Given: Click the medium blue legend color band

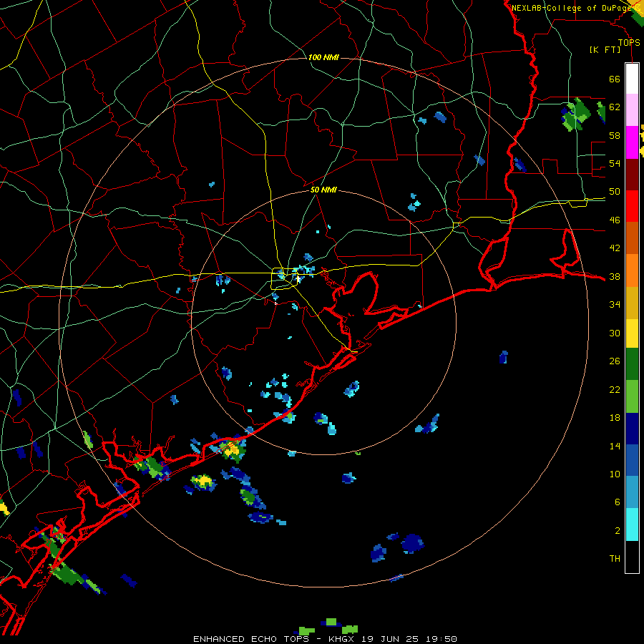Looking at the screenshot, I should click(x=632, y=460).
